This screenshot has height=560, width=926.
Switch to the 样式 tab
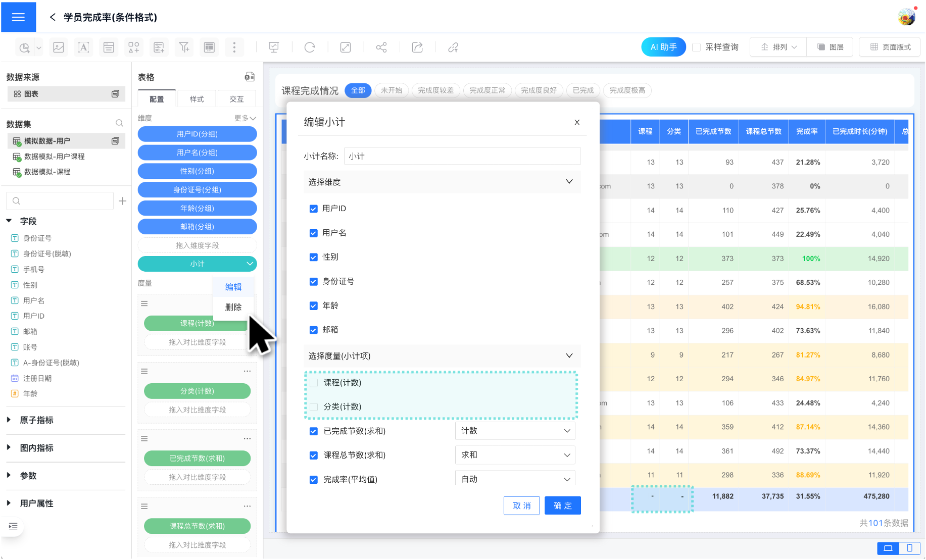point(197,99)
